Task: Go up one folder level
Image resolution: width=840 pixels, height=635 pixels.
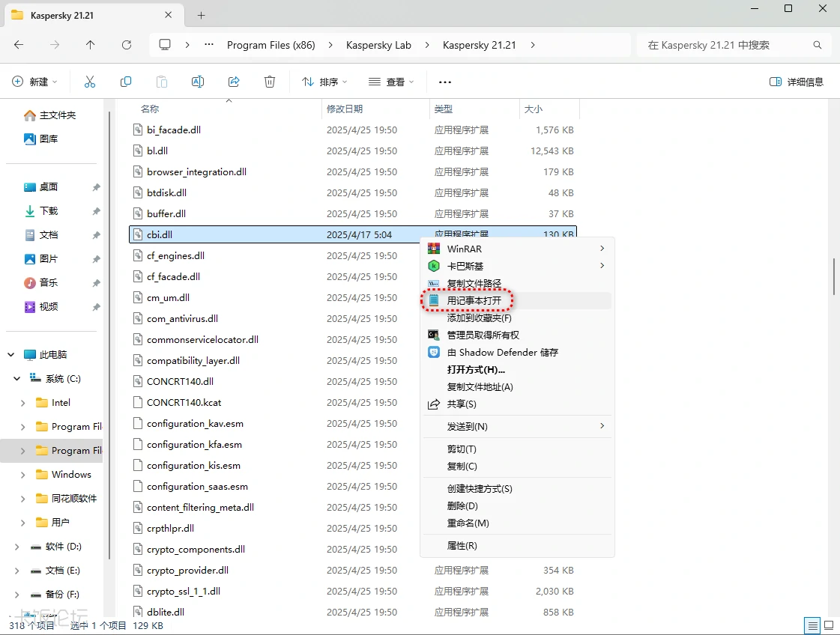Action: tap(91, 45)
